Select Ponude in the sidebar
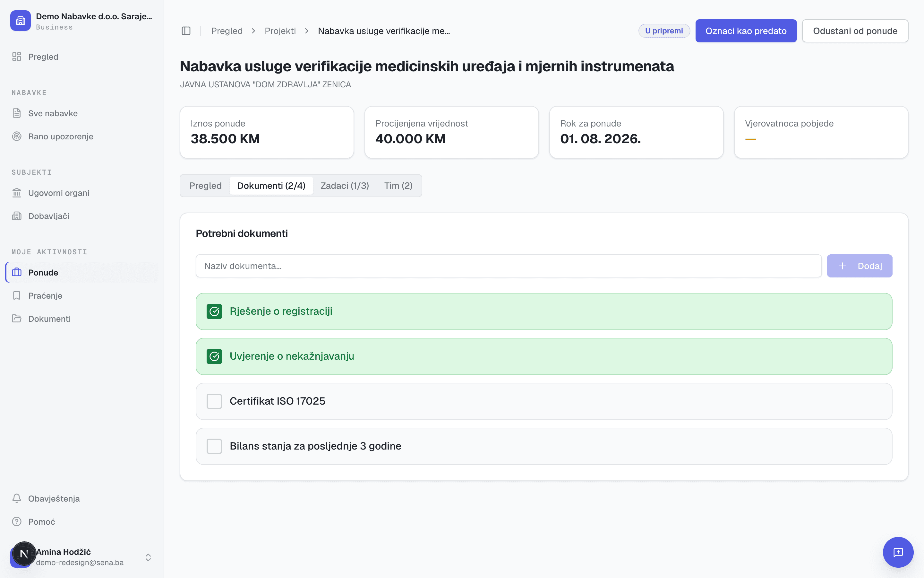The image size is (924, 578). click(x=82, y=273)
